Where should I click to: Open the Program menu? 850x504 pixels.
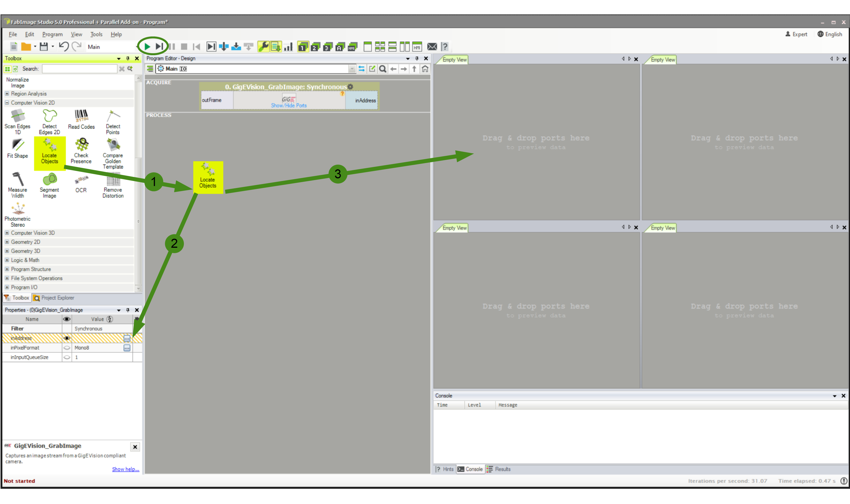click(x=52, y=34)
